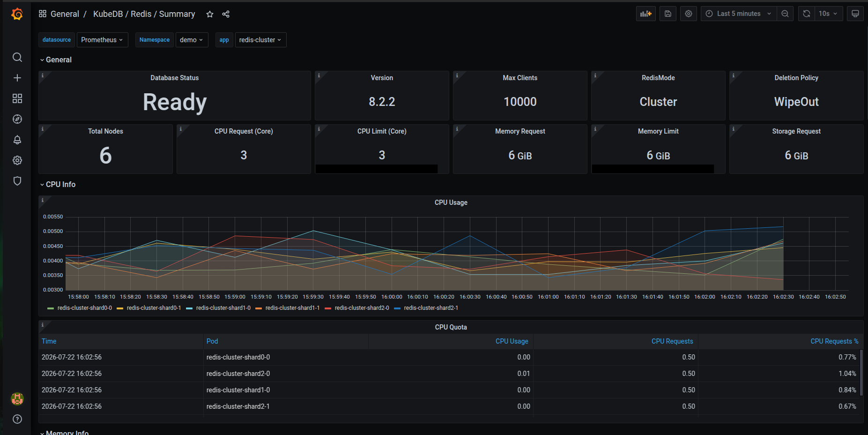Screen dimensions: 868x435
Task: Select the redis-cluster-shard1-0 pod cell
Action: pos(286,390)
